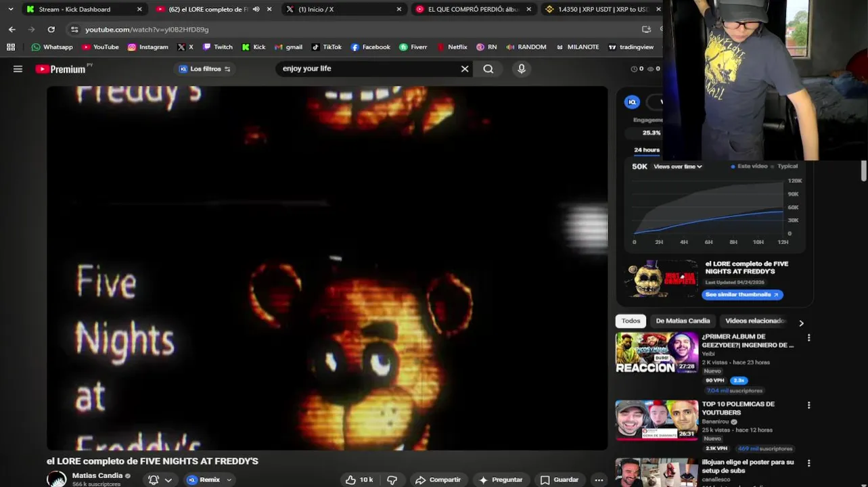Open options for PRIMER ALBUM DE GEEZYDEE video
This screenshot has width=868, height=487.
(808, 338)
